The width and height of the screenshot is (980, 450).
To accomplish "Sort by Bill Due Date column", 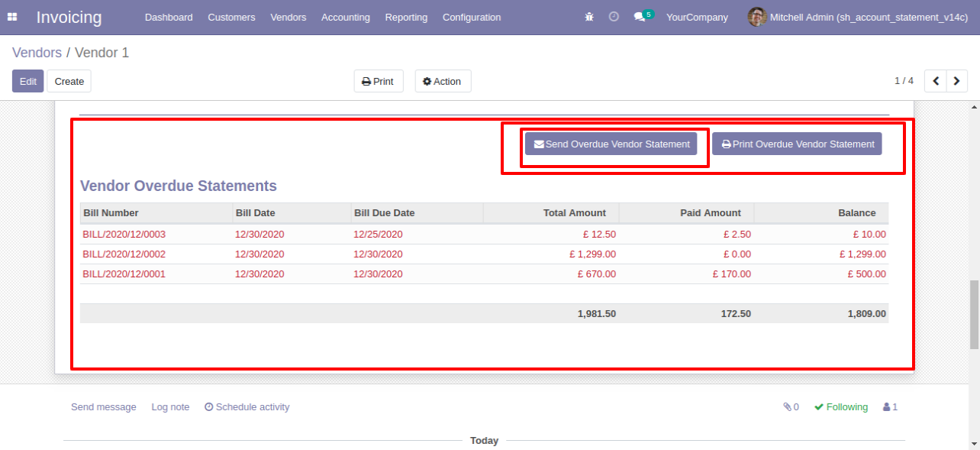I will (417, 213).
